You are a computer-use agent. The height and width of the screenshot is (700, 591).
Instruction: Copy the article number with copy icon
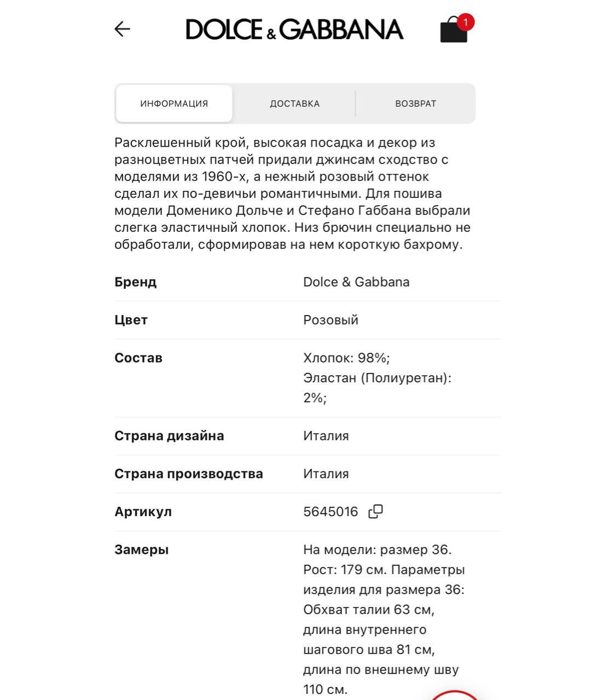375,512
